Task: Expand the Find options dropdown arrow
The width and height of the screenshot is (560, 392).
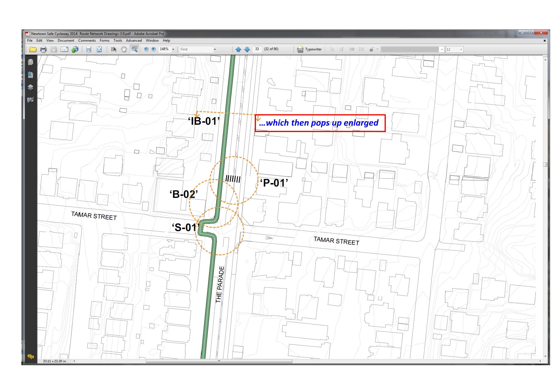Action: (x=215, y=49)
